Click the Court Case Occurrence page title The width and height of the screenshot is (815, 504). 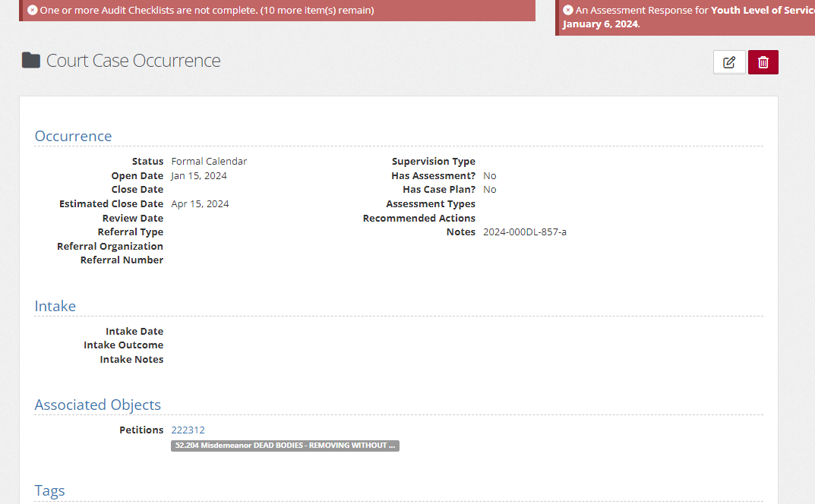point(134,61)
